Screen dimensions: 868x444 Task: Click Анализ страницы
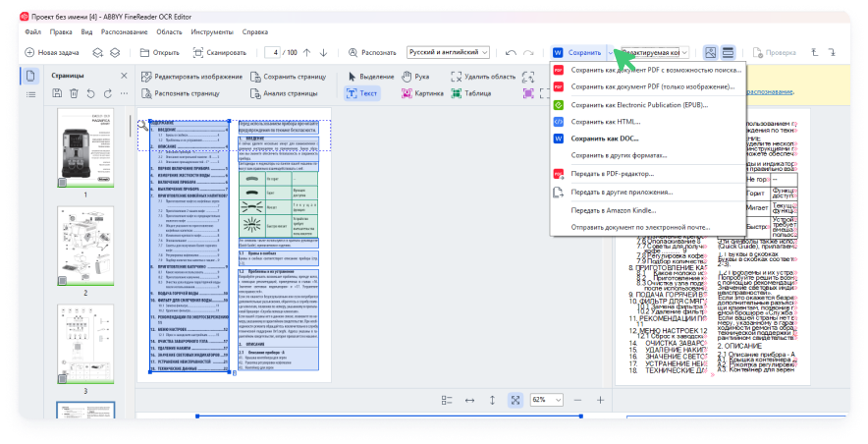pyautogui.click(x=284, y=93)
